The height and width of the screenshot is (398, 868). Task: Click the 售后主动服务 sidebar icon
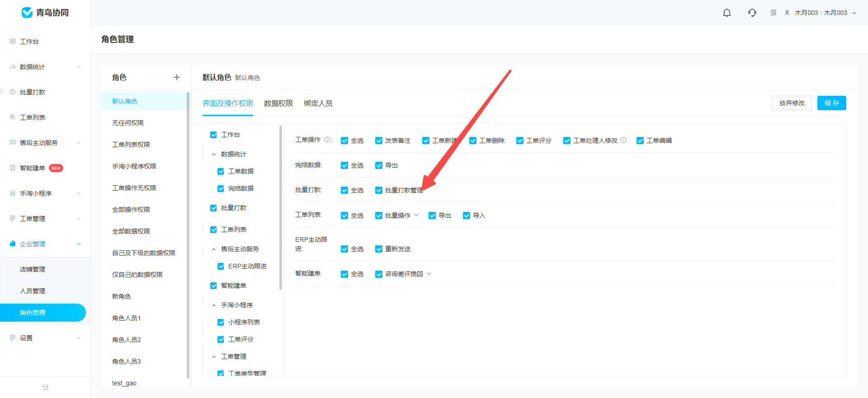tap(13, 142)
